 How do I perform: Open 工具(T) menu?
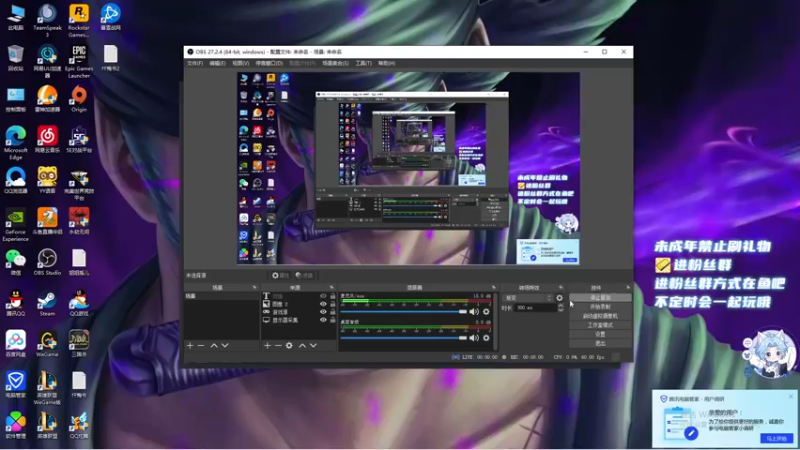[x=364, y=63]
